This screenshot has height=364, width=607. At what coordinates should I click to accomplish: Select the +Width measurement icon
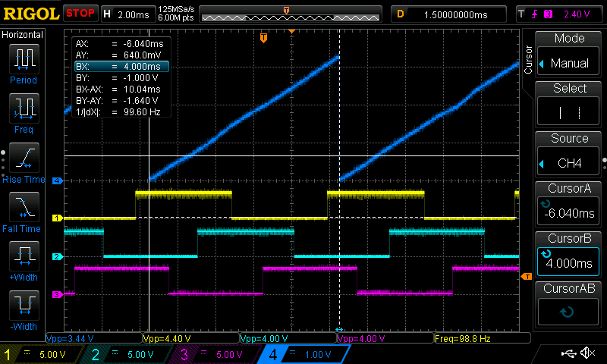click(x=24, y=256)
